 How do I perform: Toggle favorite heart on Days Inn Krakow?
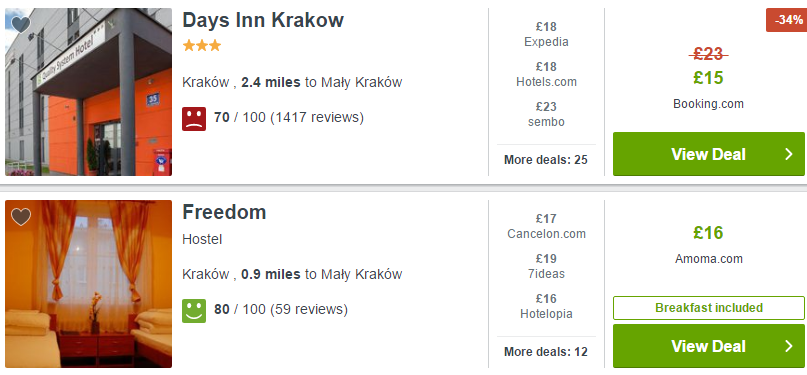click(21, 24)
